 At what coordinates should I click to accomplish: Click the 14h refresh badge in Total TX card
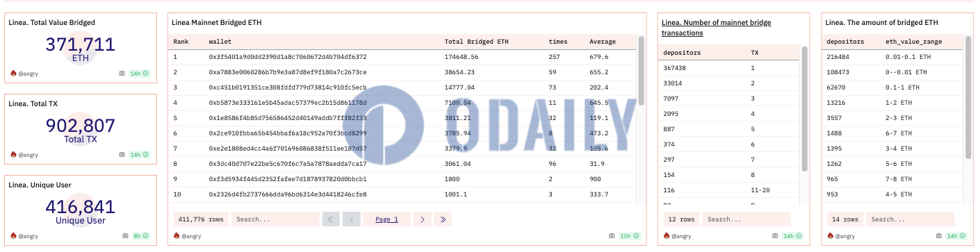[x=140, y=155]
